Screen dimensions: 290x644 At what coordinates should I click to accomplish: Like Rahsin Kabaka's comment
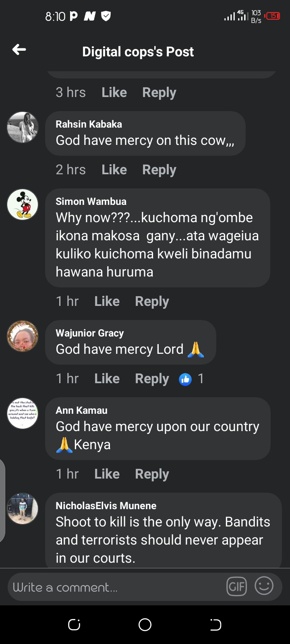coord(114,170)
